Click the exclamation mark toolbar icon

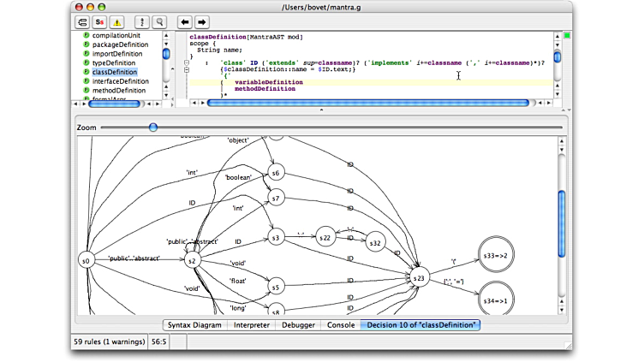141,21
